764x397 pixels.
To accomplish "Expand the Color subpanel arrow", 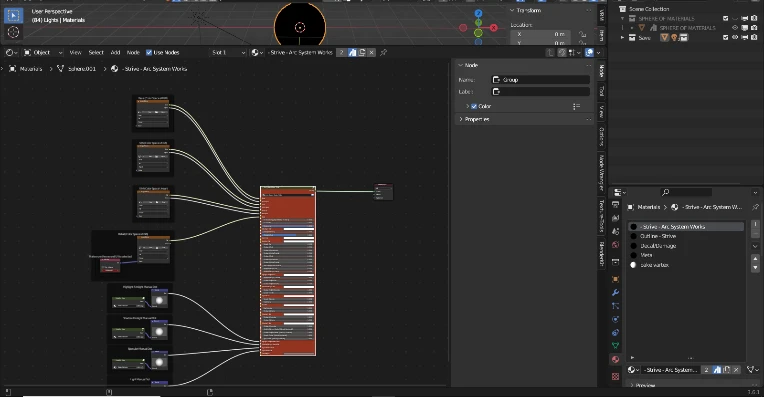I will click(467, 106).
